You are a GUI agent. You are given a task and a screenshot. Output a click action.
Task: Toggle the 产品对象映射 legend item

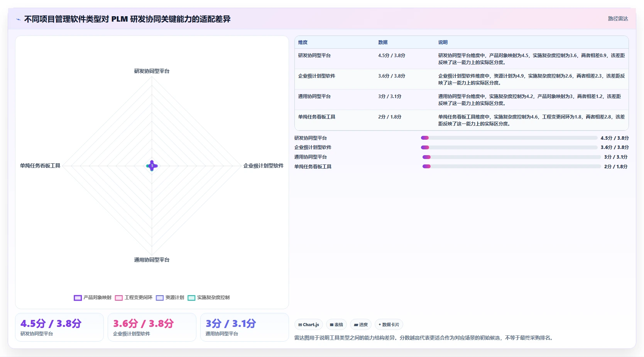93,298
